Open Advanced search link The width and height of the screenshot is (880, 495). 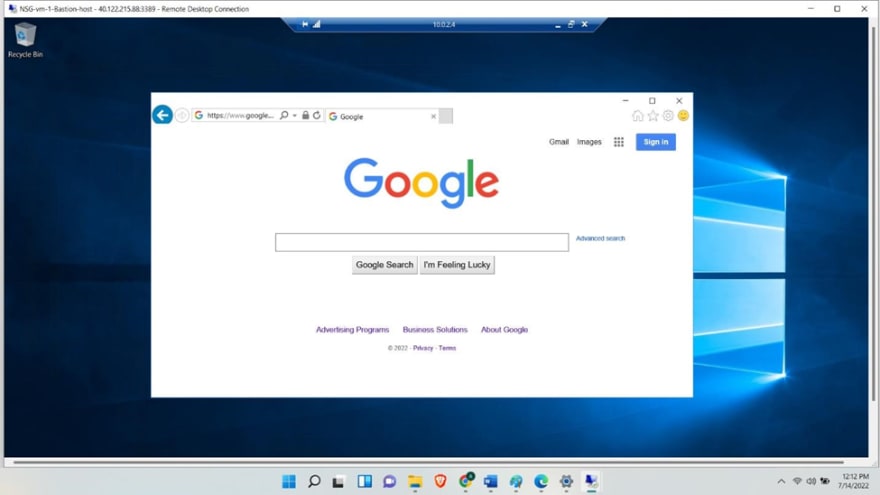600,239
